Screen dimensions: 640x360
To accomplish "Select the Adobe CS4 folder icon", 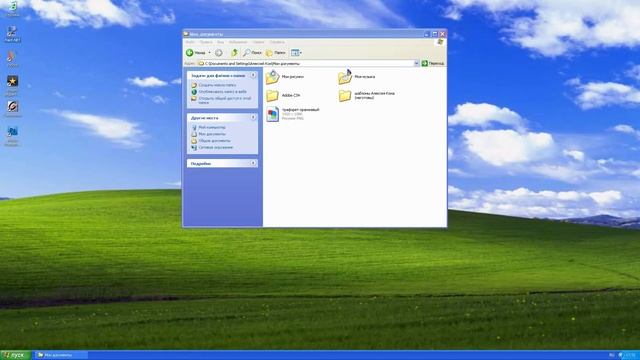I will pyautogui.click(x=272, y=96).
